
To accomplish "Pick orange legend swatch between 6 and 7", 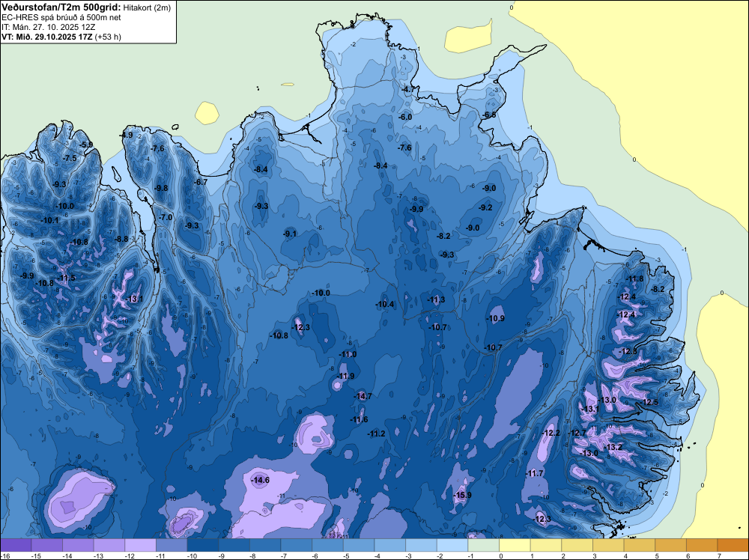I will click(x=702, y=545).
